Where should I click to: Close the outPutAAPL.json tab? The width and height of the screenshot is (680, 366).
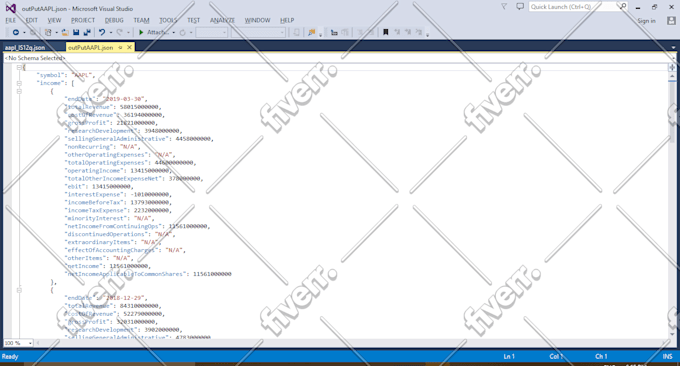coord(129,47)
